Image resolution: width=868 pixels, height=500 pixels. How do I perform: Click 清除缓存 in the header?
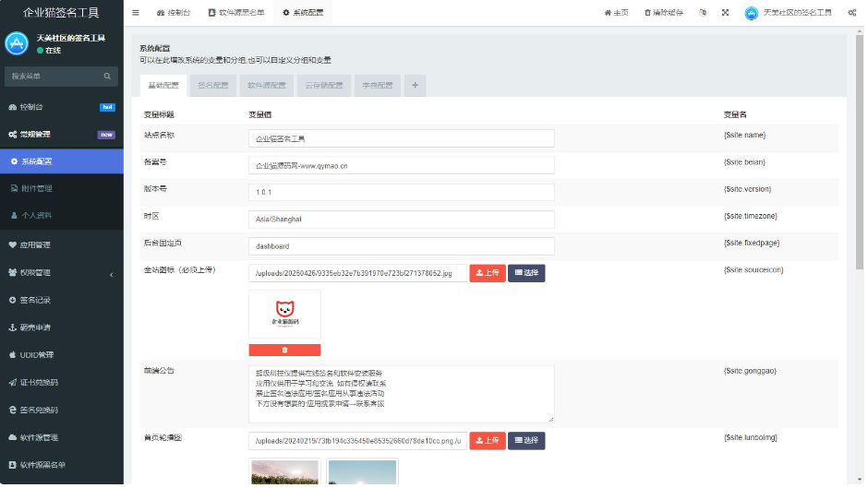click(x=663, y=12)
